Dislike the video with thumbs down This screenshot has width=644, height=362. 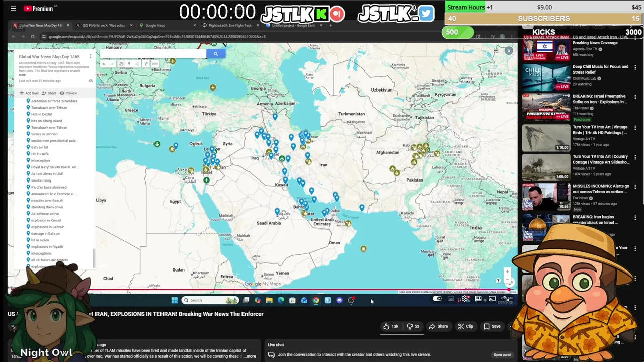(413, 326)
